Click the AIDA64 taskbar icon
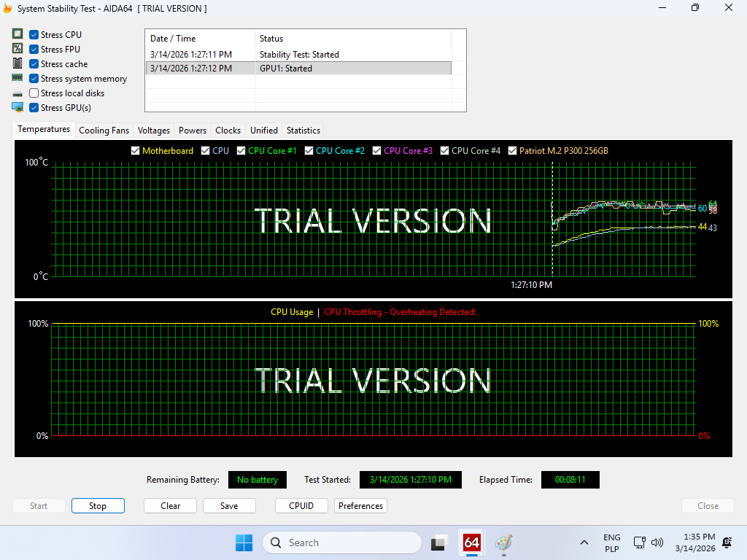 pos(472,542)
